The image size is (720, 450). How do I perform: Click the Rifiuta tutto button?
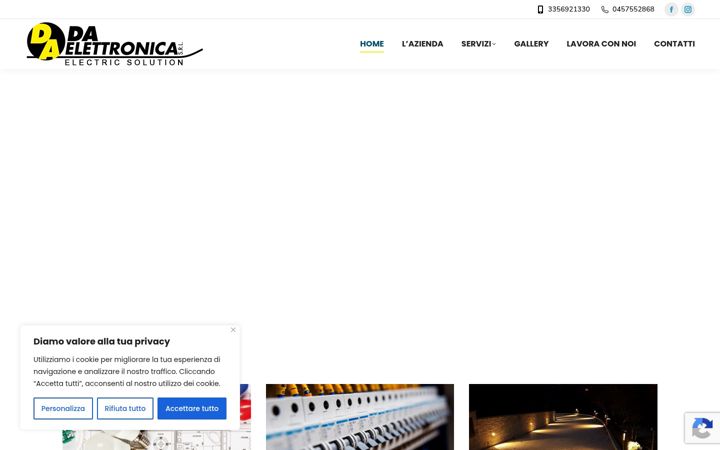pyautogui.click(x=125, y=408)
